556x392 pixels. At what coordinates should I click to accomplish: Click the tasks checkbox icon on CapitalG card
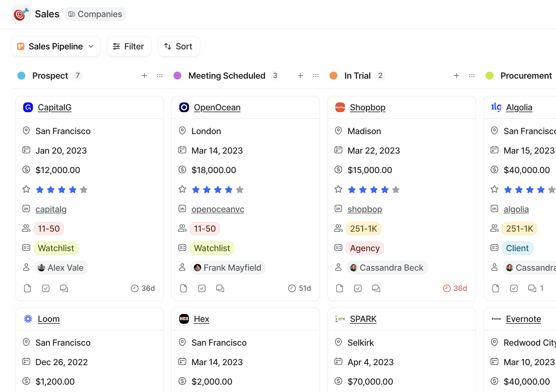[46, 288]
